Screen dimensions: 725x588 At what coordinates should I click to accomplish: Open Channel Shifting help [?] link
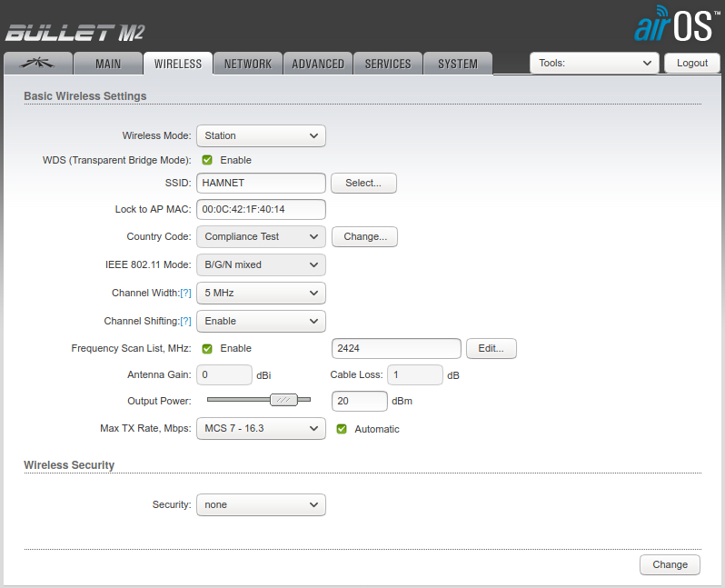click(x=185, y=321)
